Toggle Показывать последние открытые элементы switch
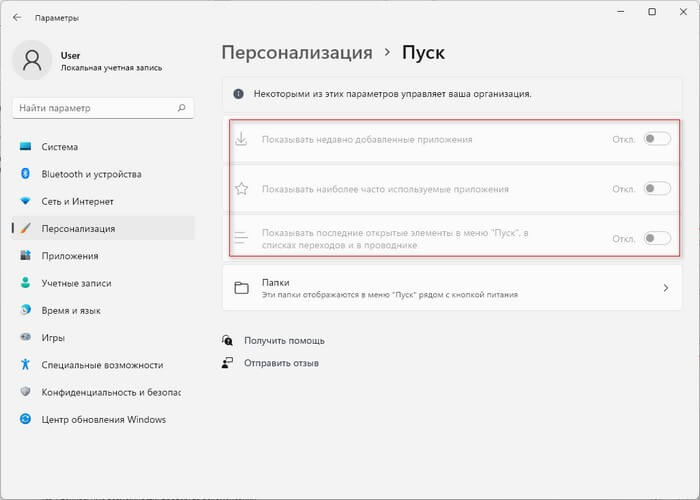Image resolution: width=700 pixels, height=500 pixels. 657,238
